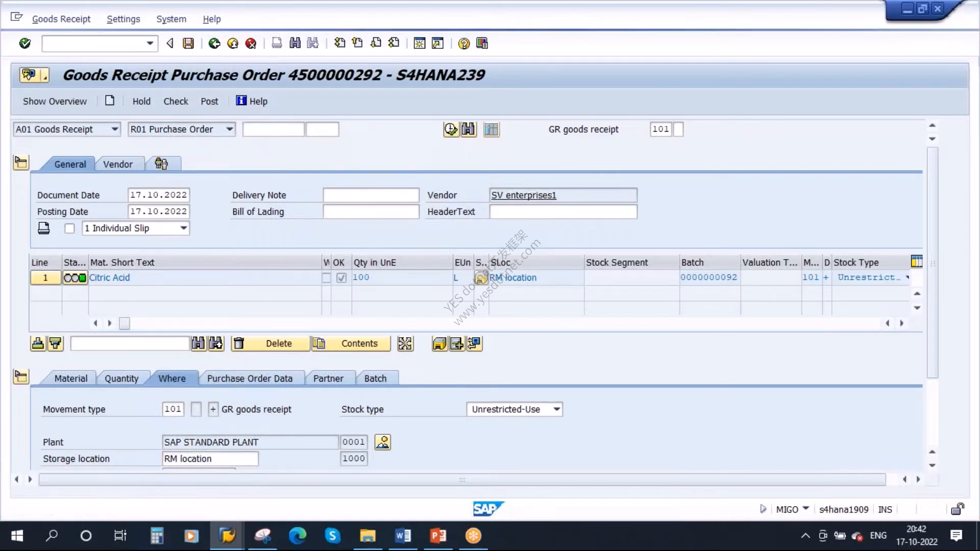Click the Print icon in toolbar

(x=277, y=43)
